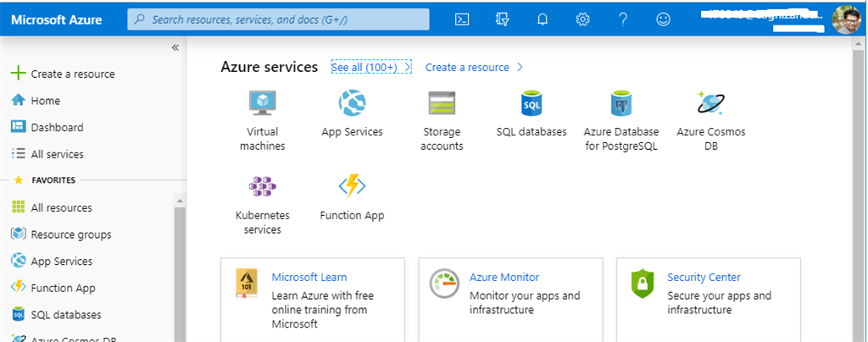This screenshot has width=868, height=342.
Task: Open the Virtual machines service icon
Action: (263, 102)
